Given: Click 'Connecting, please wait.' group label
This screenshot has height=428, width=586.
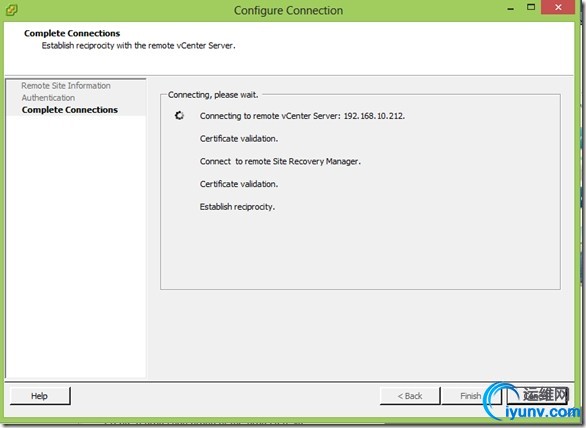Looking at the screenshot, I should tap(213, 95).
